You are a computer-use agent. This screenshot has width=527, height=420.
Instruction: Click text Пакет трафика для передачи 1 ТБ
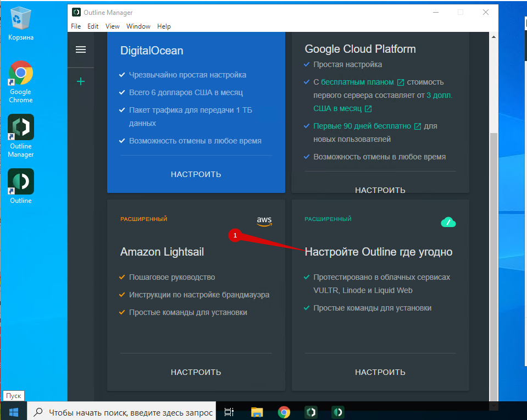coord(191,110)
